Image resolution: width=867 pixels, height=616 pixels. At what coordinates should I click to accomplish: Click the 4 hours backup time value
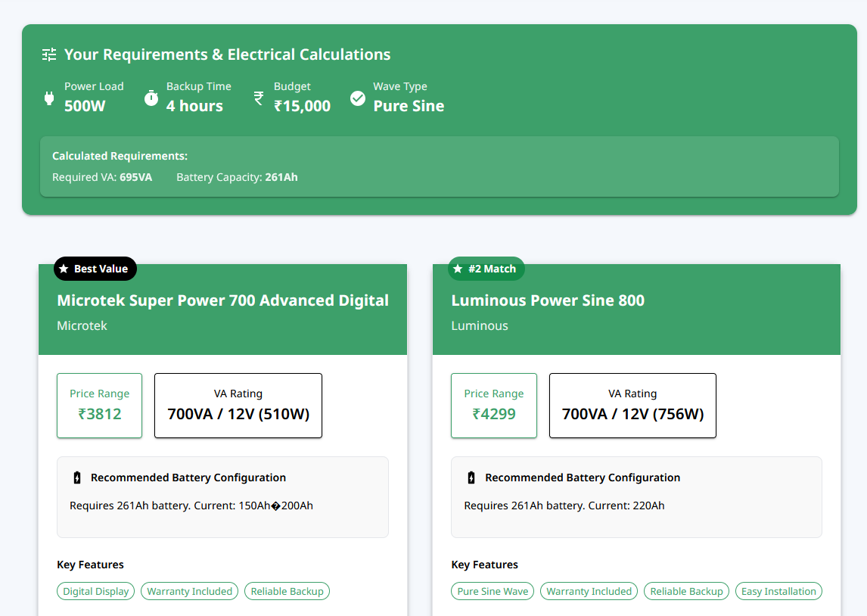[194, 106]
